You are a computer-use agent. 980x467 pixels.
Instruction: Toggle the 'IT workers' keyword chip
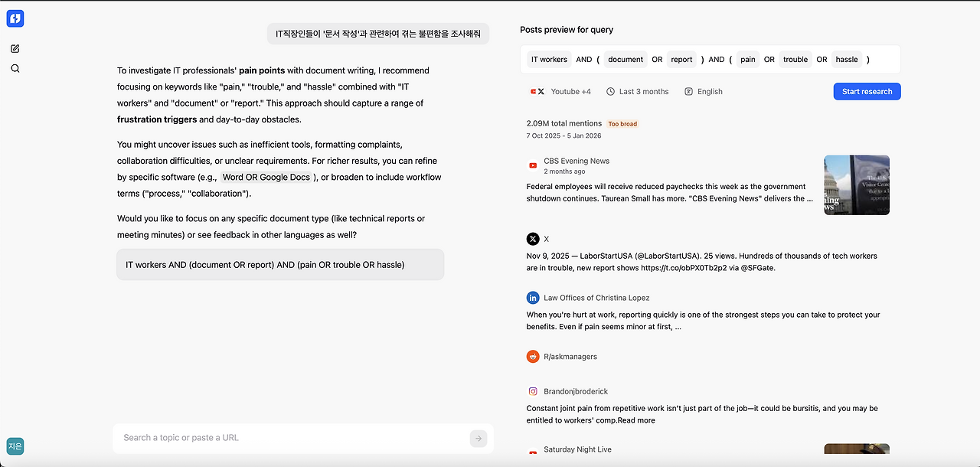pyautogui.click(x=548, y=59)
